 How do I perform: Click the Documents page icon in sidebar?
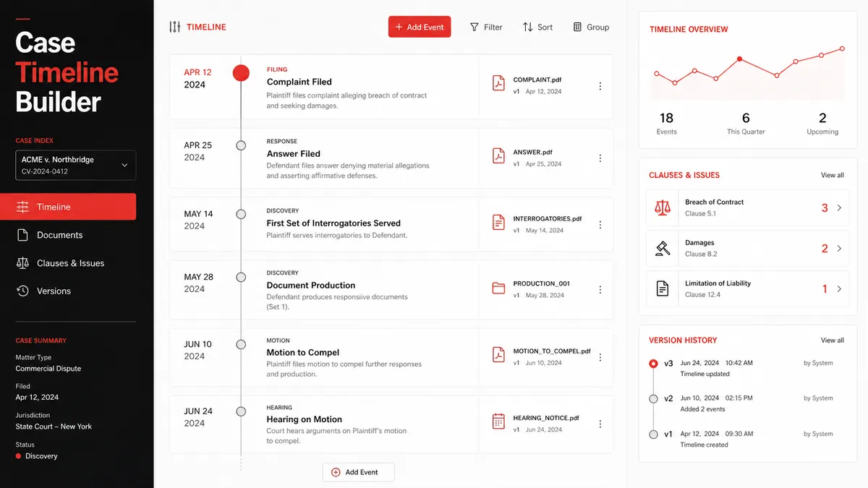[23, 235]
